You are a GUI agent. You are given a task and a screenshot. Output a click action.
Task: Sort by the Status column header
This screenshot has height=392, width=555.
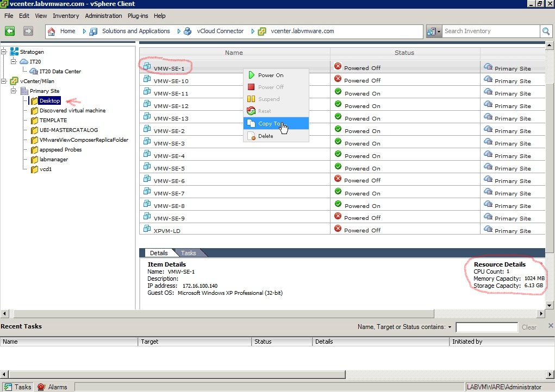pyautogui.click(x=404, y=53)
